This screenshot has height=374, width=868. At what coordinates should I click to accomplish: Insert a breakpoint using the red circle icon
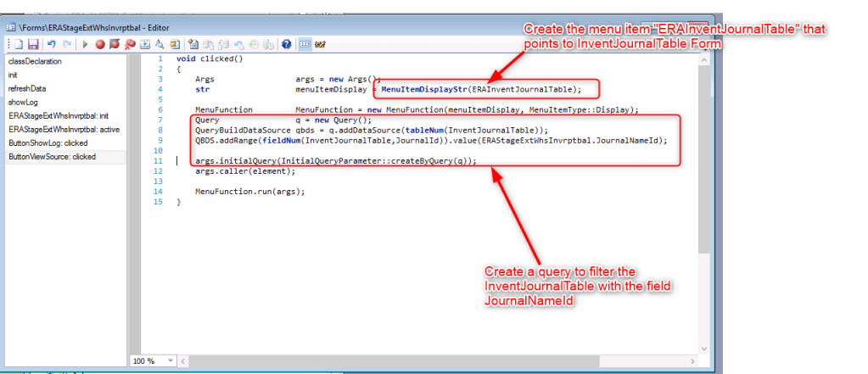pos(100,43)
